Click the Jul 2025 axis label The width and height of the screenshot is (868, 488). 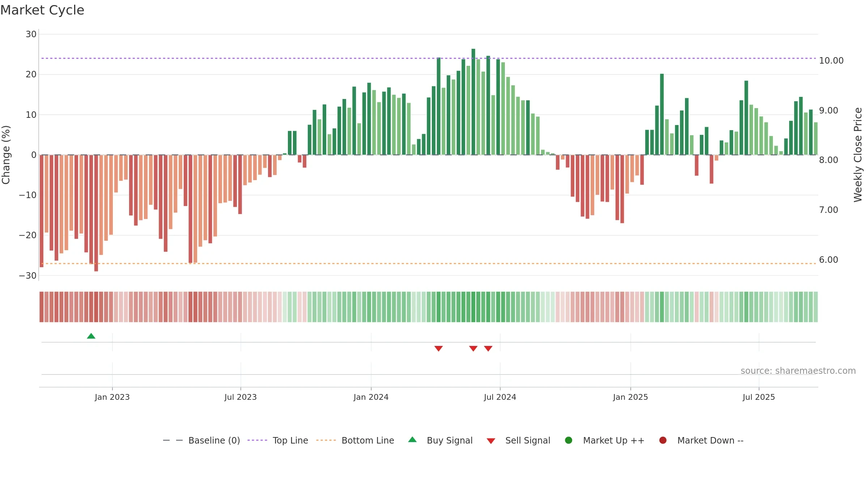759,397
